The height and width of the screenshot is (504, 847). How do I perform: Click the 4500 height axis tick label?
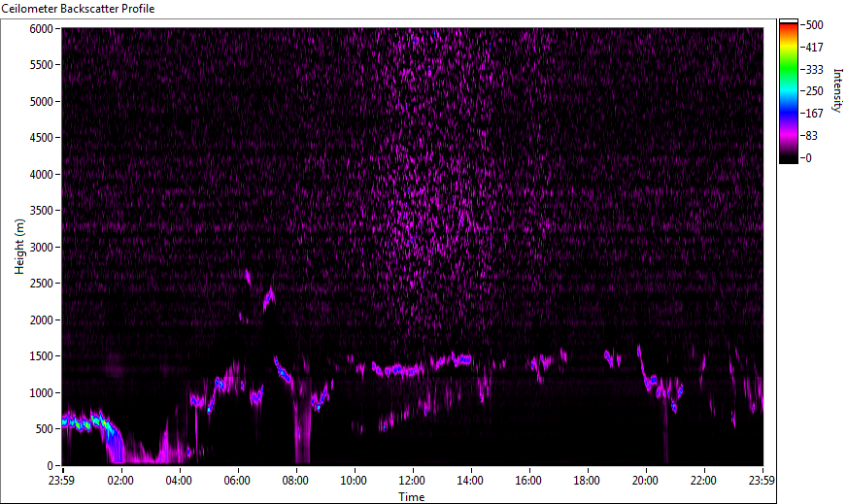click(x=41, y=138)
